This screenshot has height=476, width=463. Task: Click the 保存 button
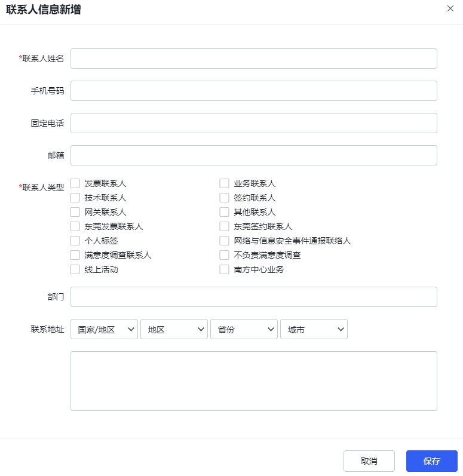[432, 461]
